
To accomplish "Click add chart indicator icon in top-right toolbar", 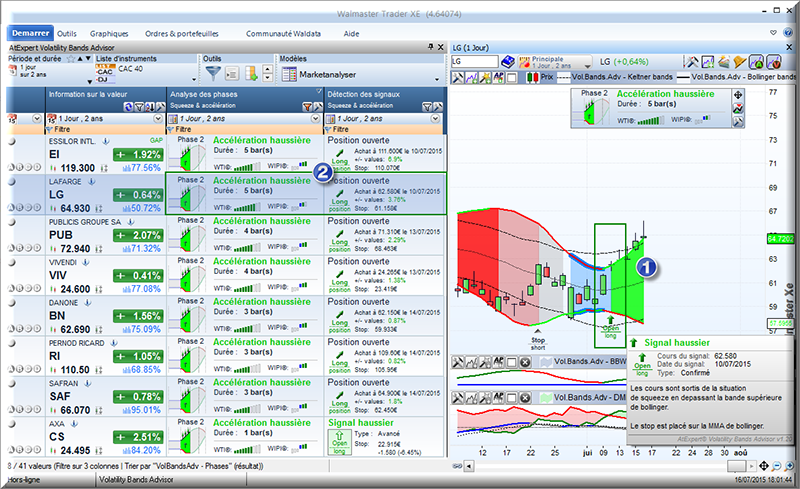I will click(x=708, y=62).
